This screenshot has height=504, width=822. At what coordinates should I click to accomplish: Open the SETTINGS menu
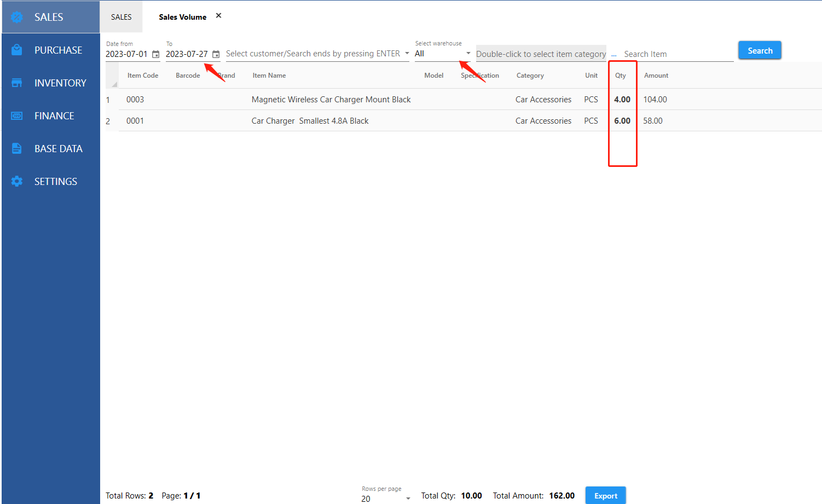[x=51, y=181]
